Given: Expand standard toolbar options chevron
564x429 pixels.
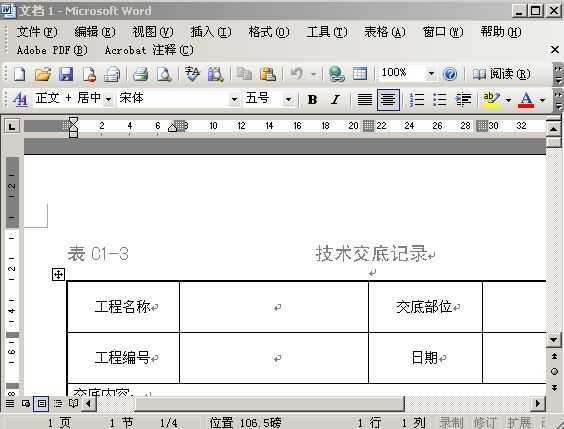Looking at the screenshot, I should (557, 74).
